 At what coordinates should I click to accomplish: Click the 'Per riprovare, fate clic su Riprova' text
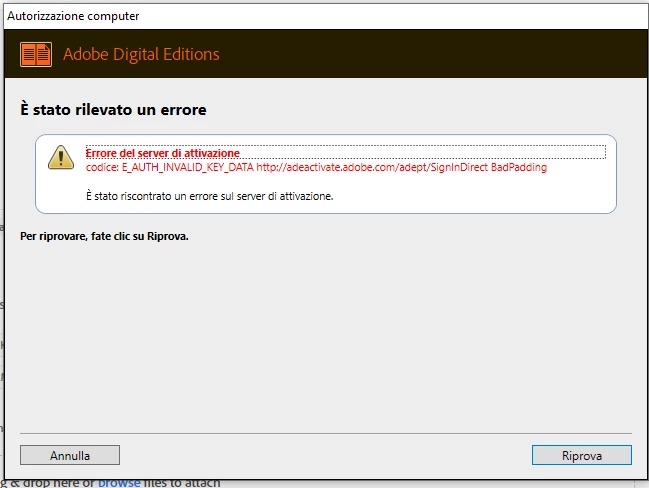tap(104, 236)
